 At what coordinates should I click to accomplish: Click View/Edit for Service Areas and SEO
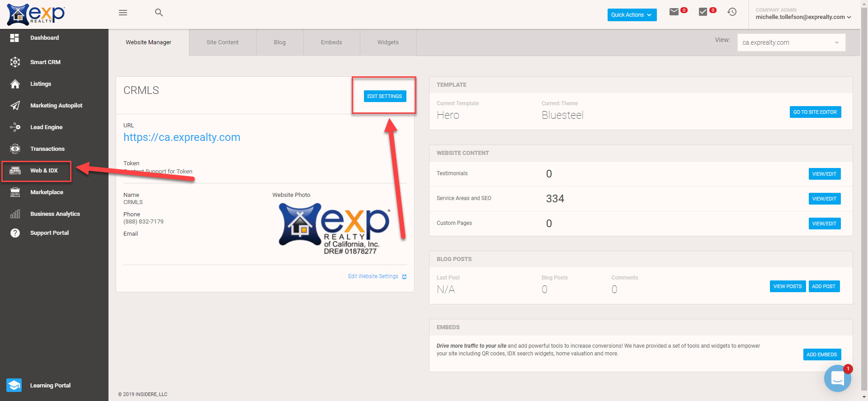pos(824,199)
